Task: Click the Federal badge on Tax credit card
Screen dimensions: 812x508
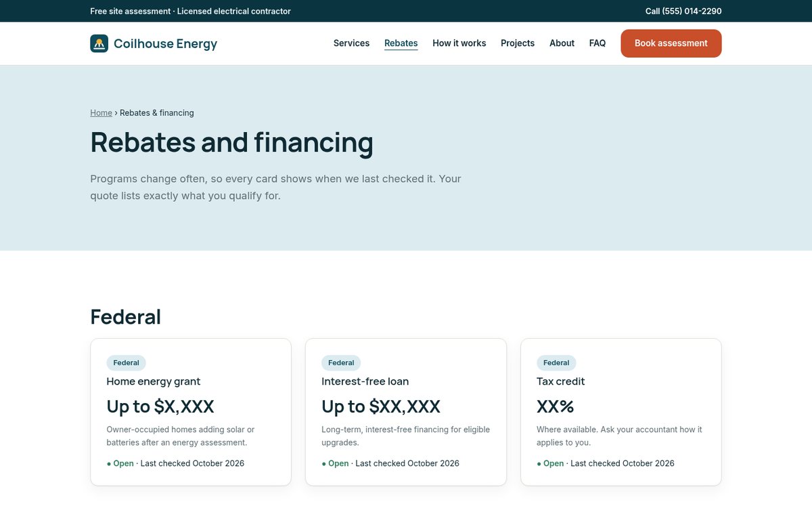Action: (556, 363)
